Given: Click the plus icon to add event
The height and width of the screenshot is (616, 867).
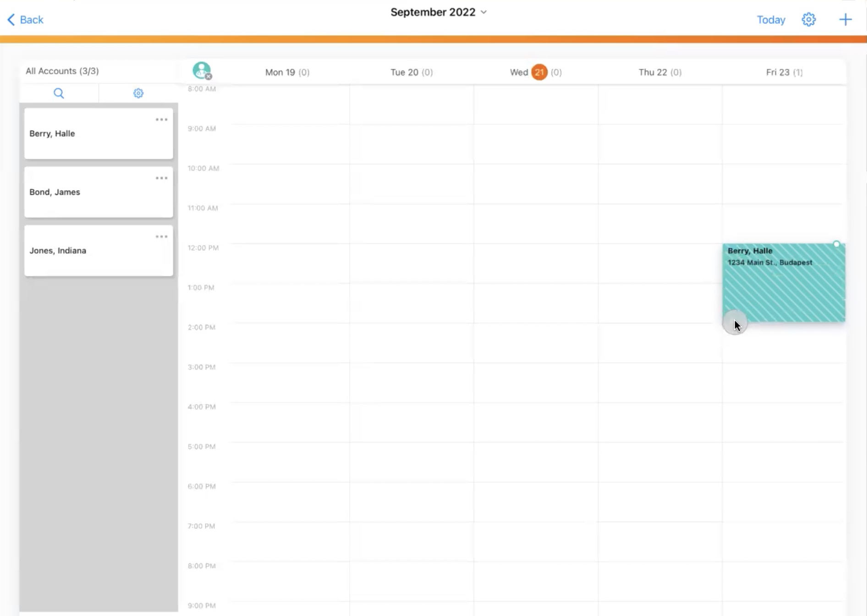Looking at the screenshot, I should [845, 20].
